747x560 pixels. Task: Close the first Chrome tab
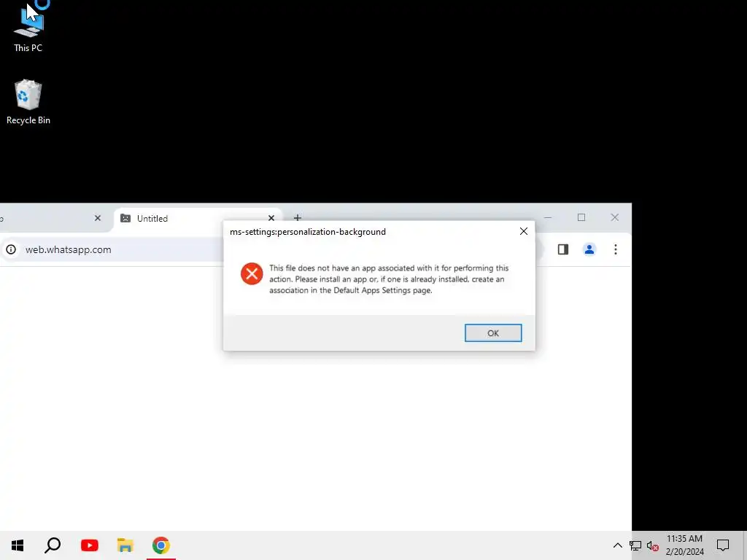(98, 218)
